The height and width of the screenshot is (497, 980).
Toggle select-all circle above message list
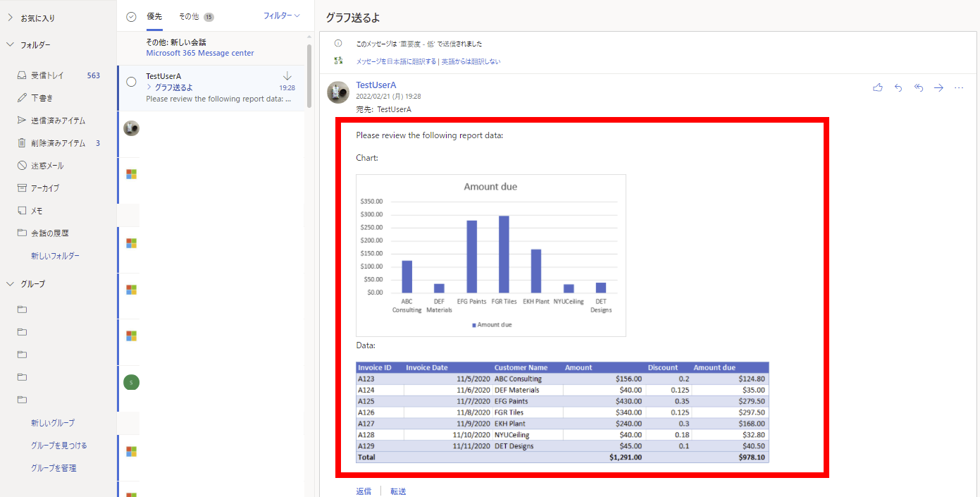[131, 17]
